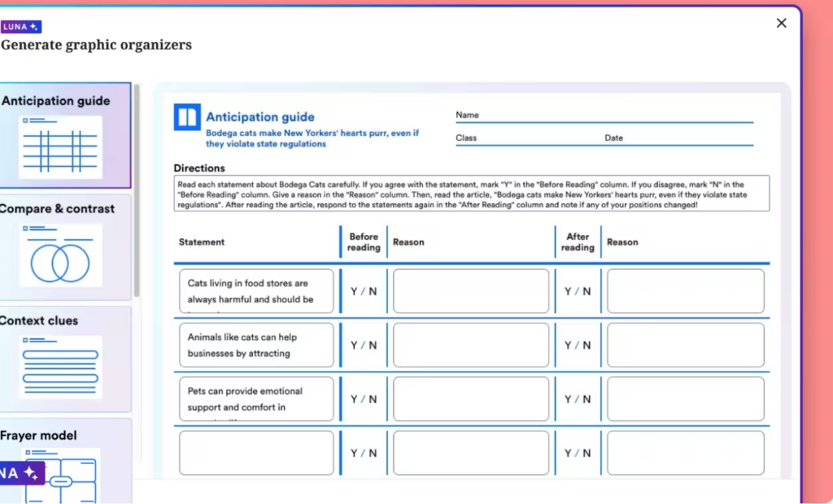Image resolution: width=833 pixels, height=504 pixels.
Task: Select N for the 'Animals like cats' statement
Action: point(371,345)
